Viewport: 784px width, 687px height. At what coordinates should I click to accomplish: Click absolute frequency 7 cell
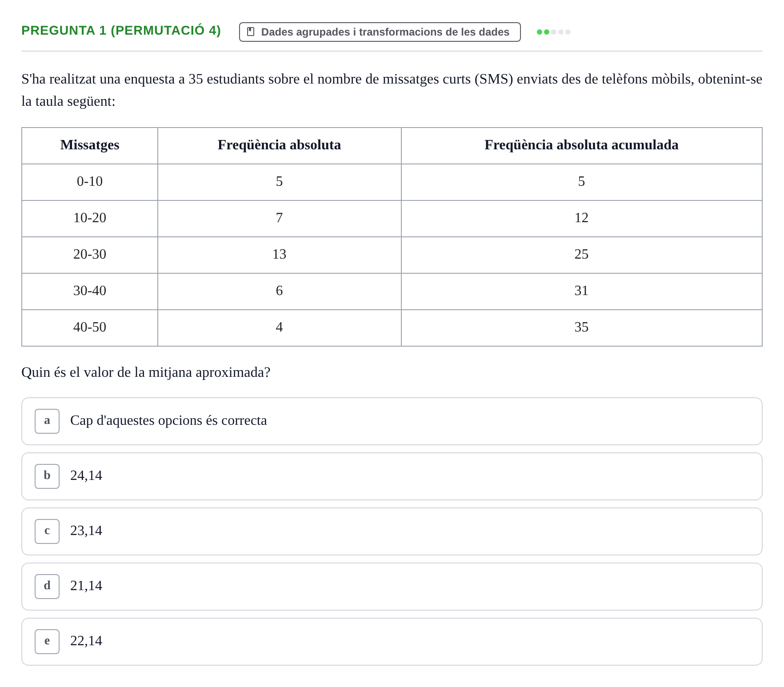pyautogui.click(x=280, y=219)
